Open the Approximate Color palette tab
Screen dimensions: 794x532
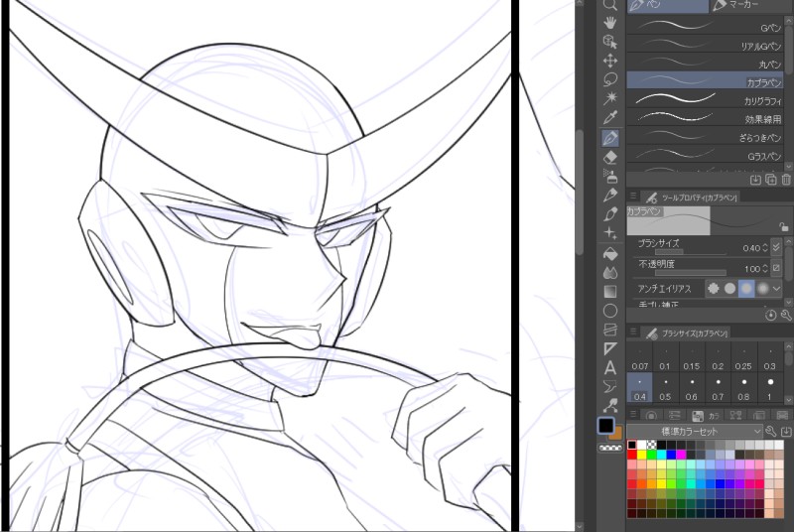758,416
